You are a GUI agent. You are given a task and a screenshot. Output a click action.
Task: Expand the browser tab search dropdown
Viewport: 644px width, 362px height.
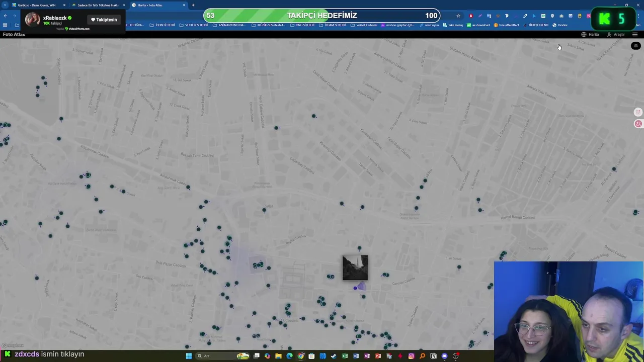tap(5, 5)
